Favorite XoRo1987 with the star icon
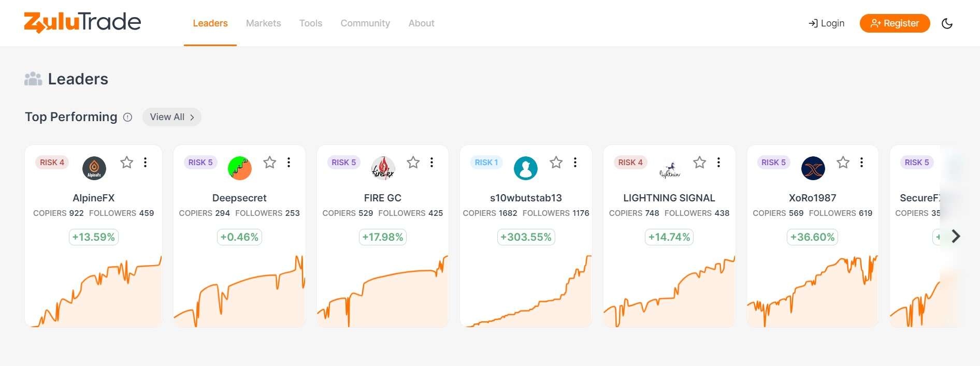The height and width of the screenshot is (366, 980). click(x=843, y=163)
